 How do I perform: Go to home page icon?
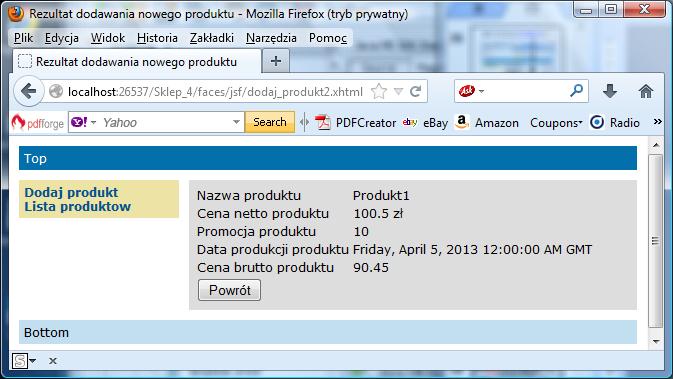tap(646, 91)
